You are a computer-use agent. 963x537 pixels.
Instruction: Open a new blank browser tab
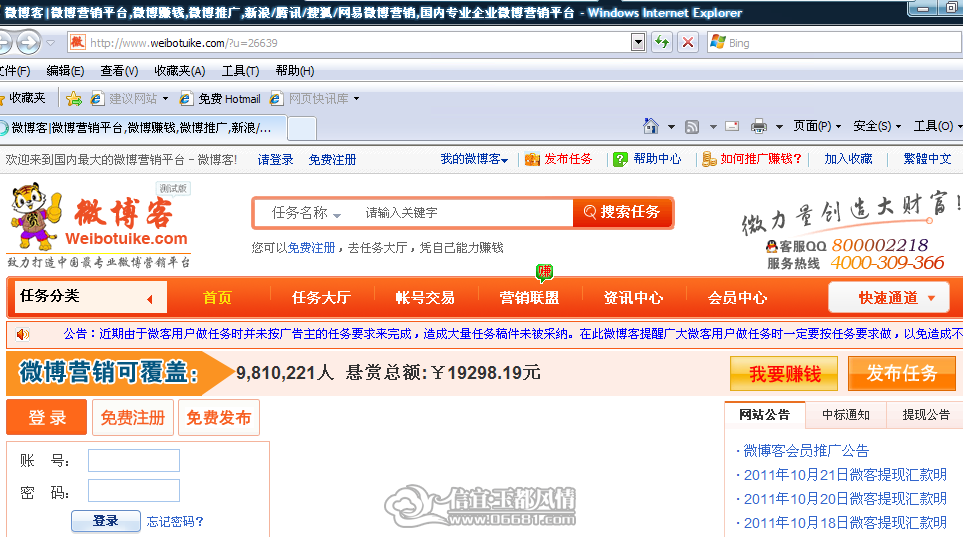(302, 128)
